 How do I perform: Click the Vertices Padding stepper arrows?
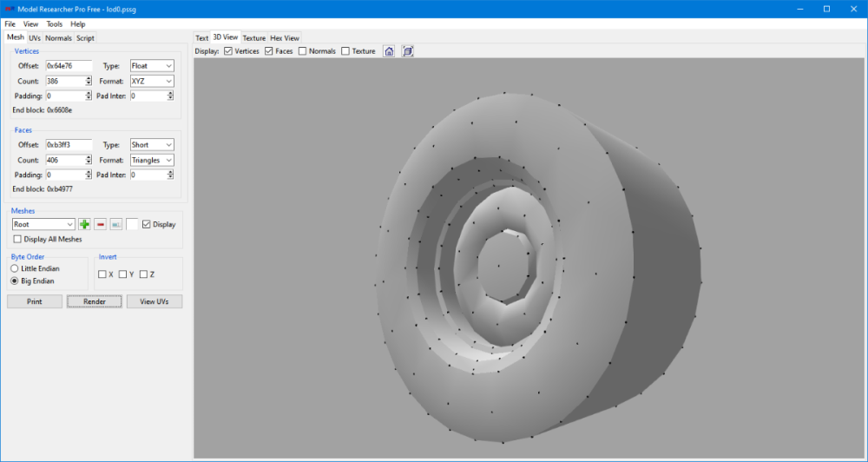[89, 96]
